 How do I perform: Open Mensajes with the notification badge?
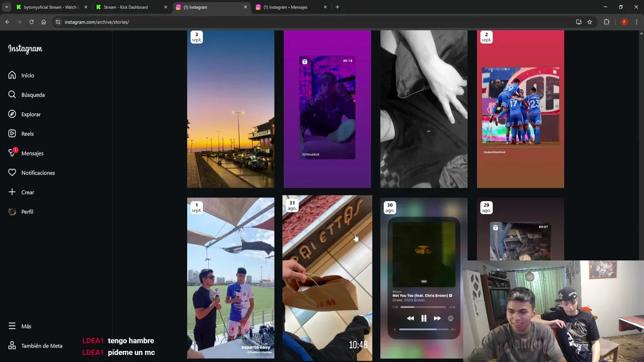pos(26,153)
